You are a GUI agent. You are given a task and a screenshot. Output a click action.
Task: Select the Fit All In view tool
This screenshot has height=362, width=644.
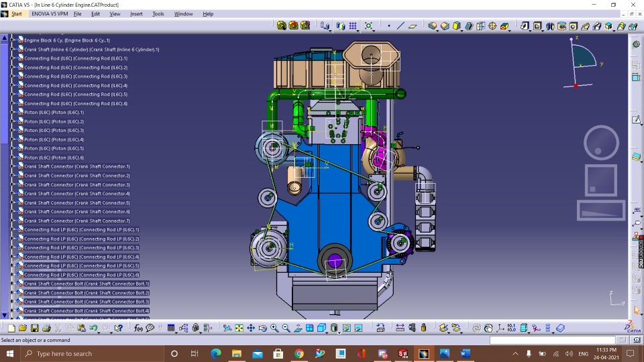pos(239,328)
